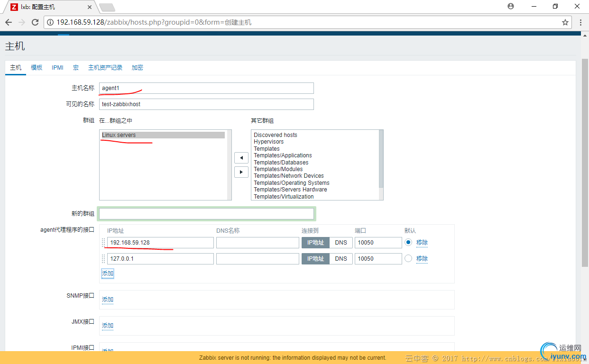This screenshot has width=589, height=364.
Task: Click the IP address field 192.168.59.128
Action: coord(160,243)
